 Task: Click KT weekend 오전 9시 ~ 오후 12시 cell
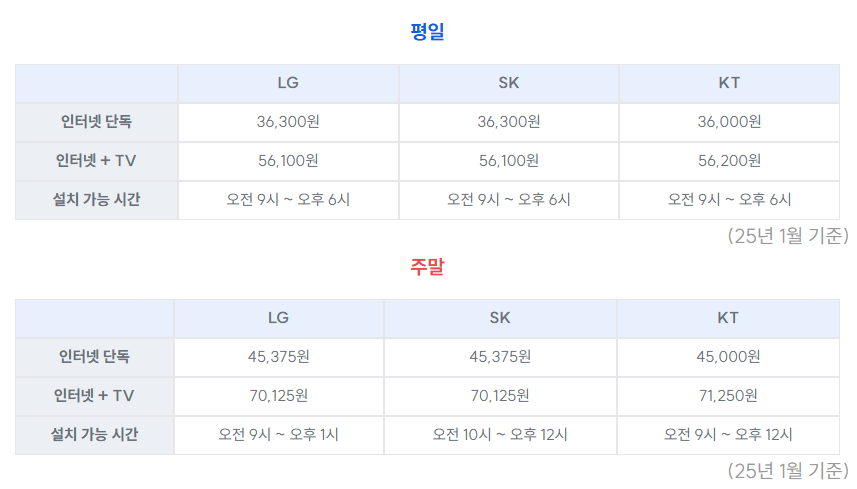(728, 434)
